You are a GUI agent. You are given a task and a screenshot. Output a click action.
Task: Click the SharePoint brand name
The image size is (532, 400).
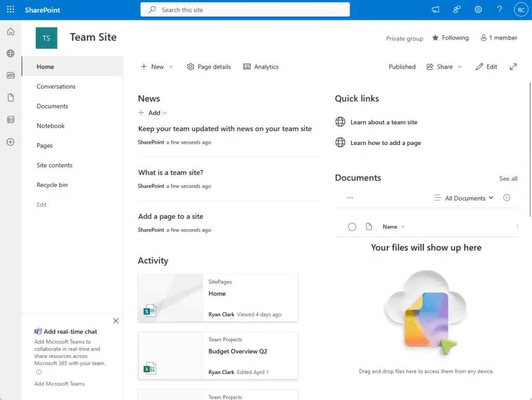pyautogui.click(x=43, y=10)
